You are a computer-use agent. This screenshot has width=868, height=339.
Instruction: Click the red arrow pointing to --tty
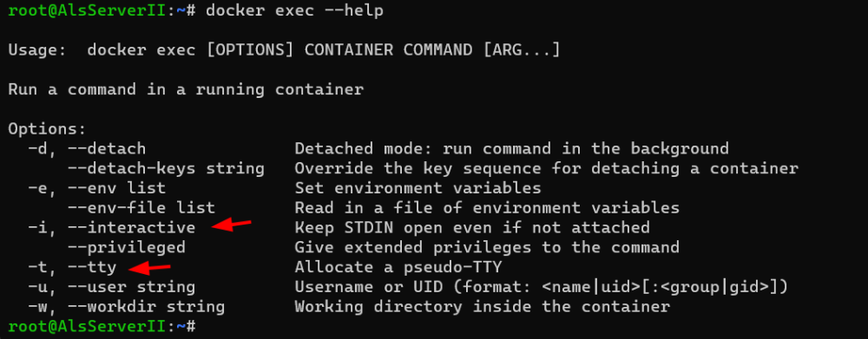point(149,268)
